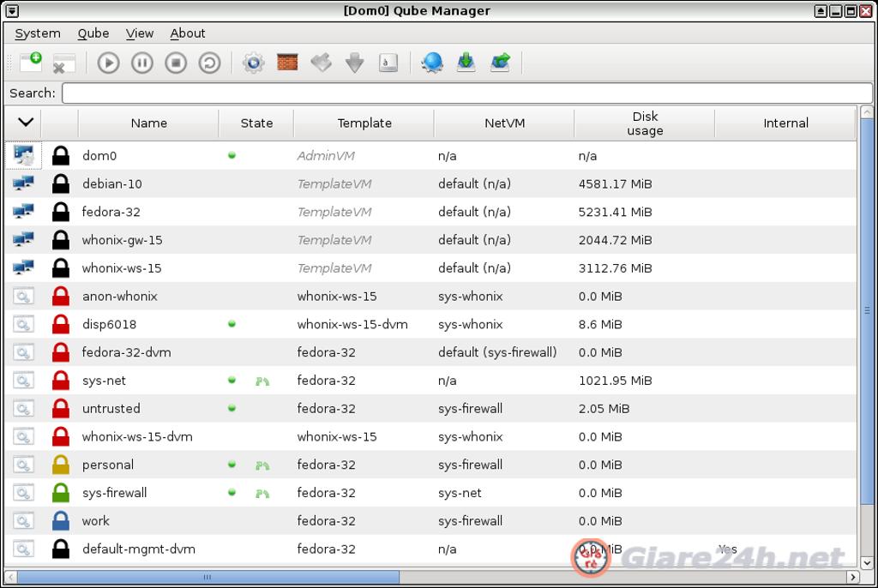Sort by the Disk usage column

[644, 123]
